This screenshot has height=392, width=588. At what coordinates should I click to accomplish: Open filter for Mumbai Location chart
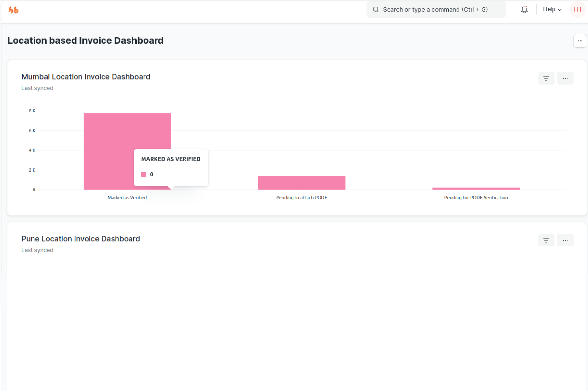546,78
